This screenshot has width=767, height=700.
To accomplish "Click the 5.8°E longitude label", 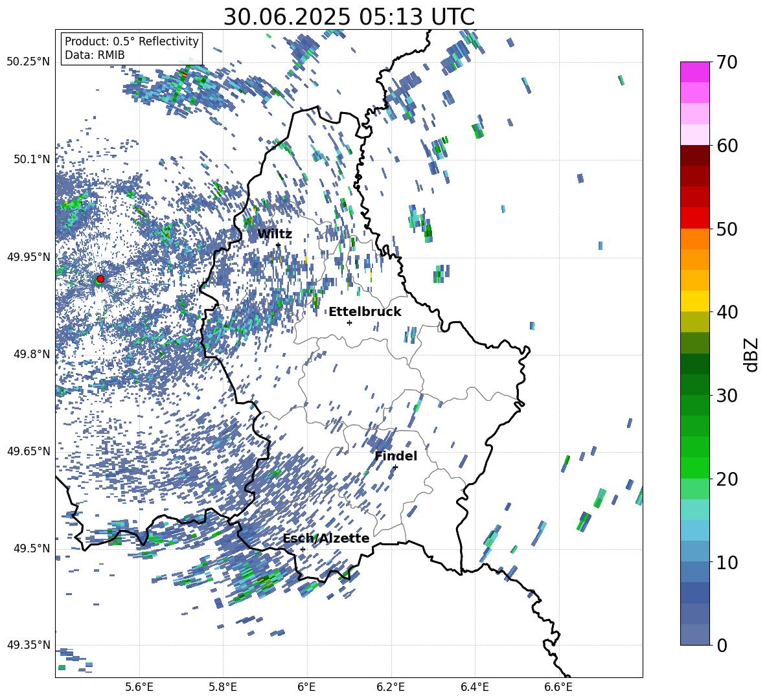I will [x=223, y=687].
